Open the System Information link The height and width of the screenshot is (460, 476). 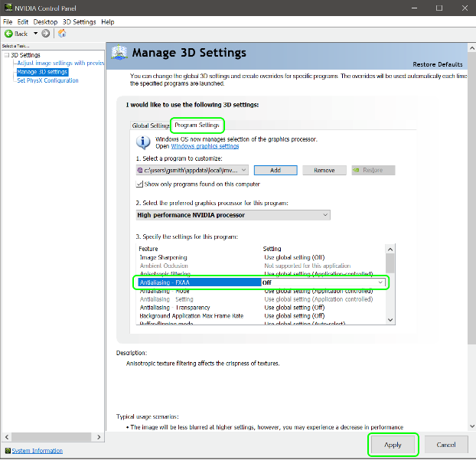pos(37,451)
